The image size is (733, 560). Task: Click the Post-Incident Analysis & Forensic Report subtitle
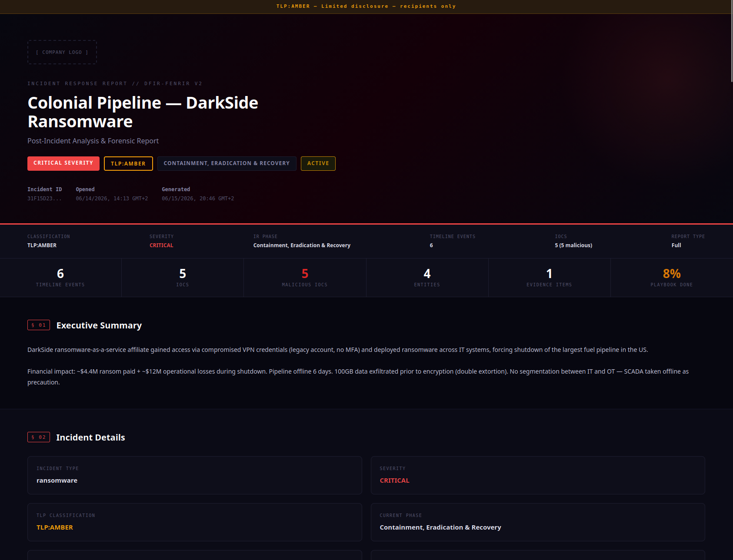[x=93, y=141]
